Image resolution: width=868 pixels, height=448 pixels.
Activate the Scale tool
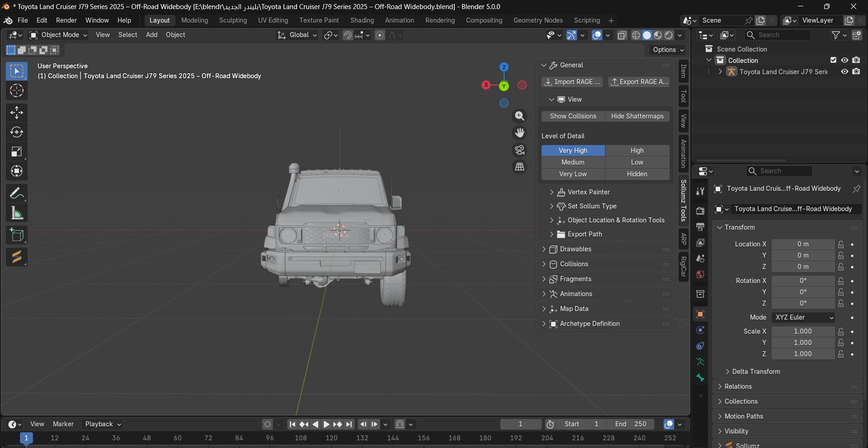pyautogui.click(x=17, y=151)
